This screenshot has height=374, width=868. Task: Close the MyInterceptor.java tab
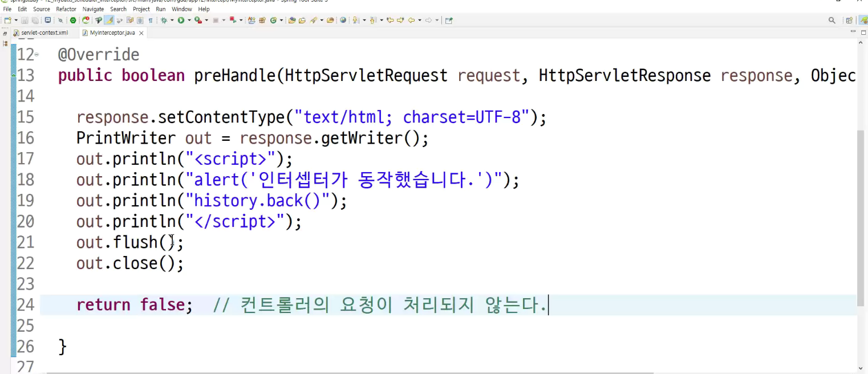pyautogui.click(x=141, y=33)
